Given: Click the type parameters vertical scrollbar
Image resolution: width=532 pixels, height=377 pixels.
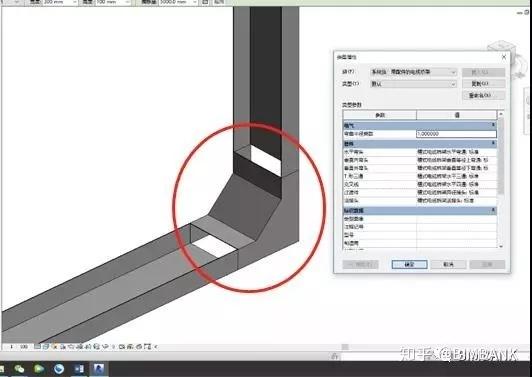Looking at the screenshot, I should click(x=501, y=180).
